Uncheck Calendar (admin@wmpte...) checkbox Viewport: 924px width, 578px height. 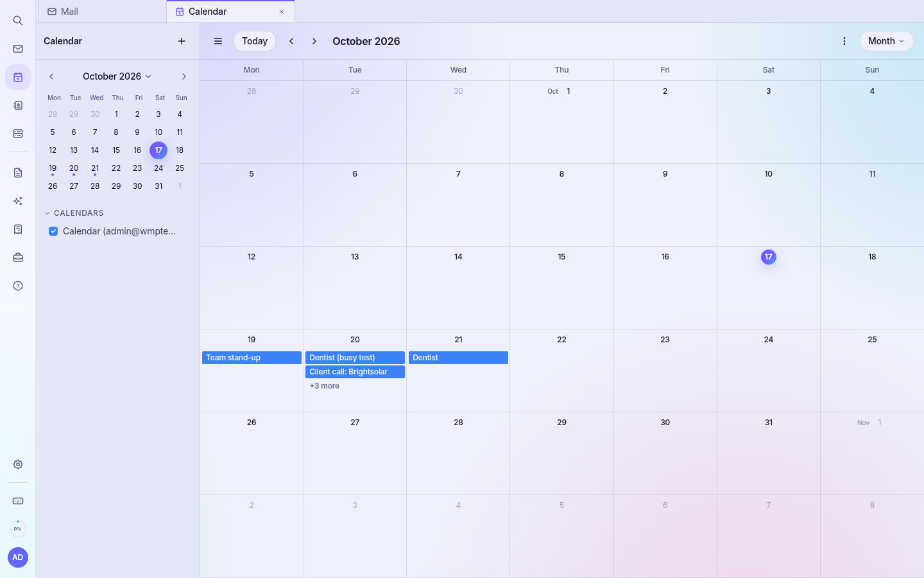tap(53, 231)
